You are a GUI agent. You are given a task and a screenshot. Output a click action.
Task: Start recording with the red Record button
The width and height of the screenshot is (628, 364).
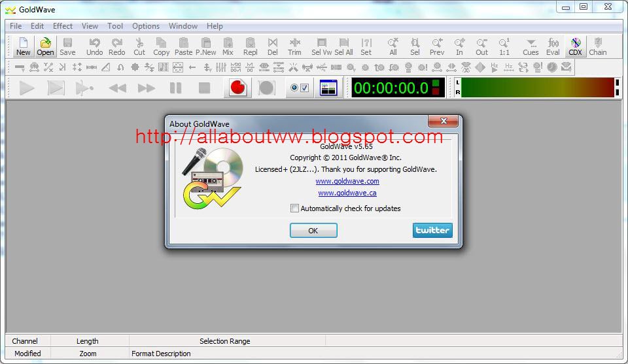tap(237, 88)
